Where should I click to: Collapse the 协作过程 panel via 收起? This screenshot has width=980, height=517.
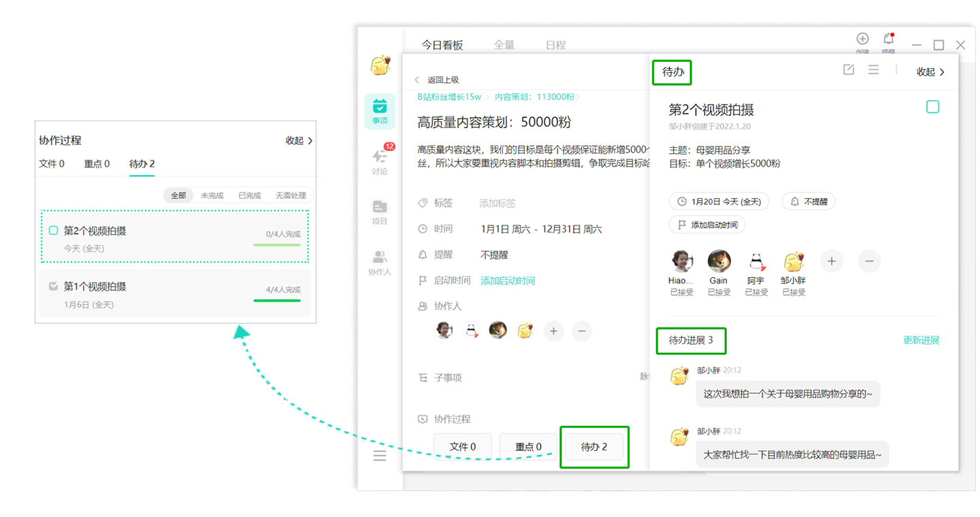click(x=299, y=140)
